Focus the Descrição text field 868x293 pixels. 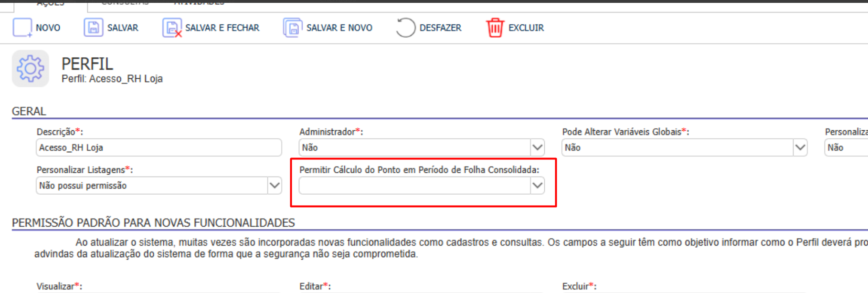(159, 147)
